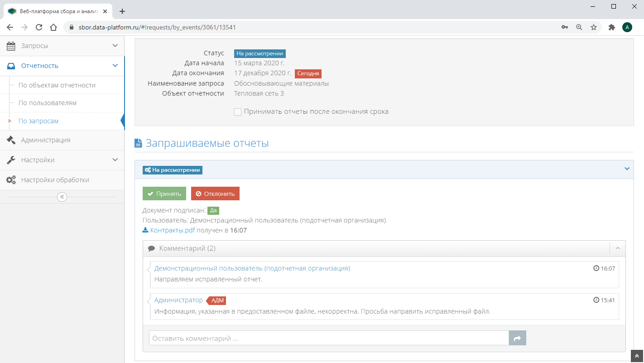Jump to the top of the page using the arrow button
Viewport: 644px width, 363px height.
click(637, 356)
